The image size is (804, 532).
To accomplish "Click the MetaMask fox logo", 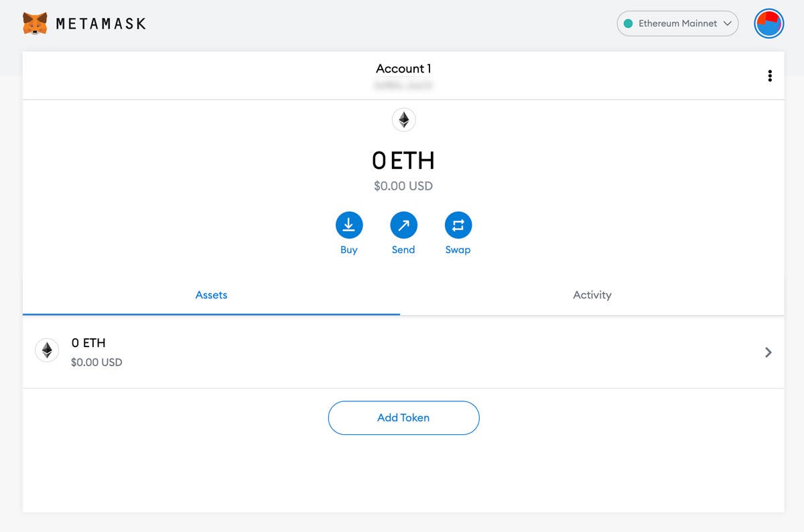I will [x=35, y=23].
